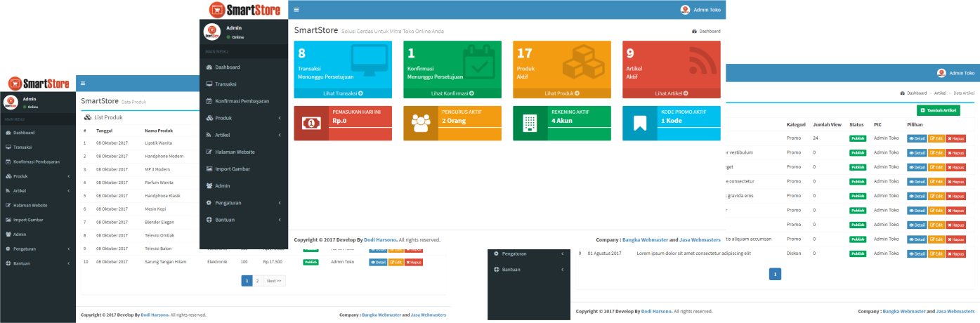Click Lihat Konfirmasi link on green tile

pos(452,93)
